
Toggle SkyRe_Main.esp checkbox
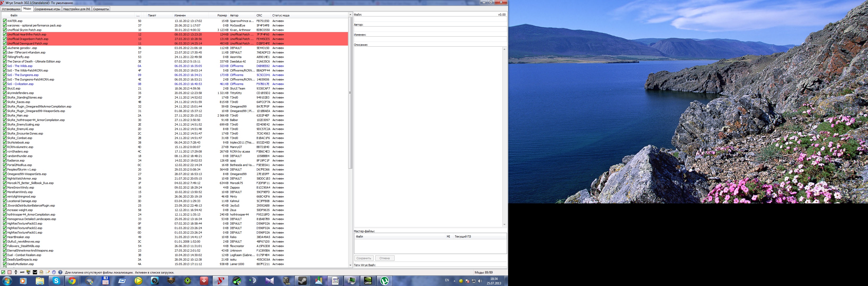pyautogui.click(x=5, y=115)
